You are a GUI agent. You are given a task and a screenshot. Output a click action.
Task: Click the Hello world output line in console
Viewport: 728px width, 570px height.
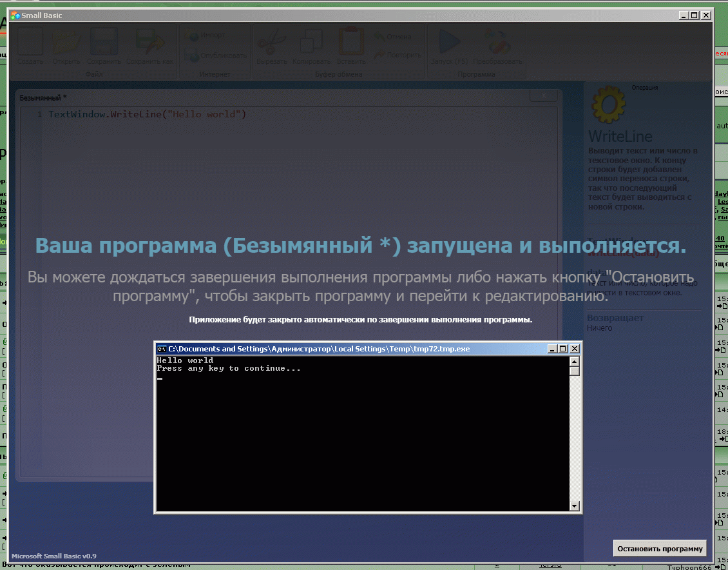[x=185, y=360]
